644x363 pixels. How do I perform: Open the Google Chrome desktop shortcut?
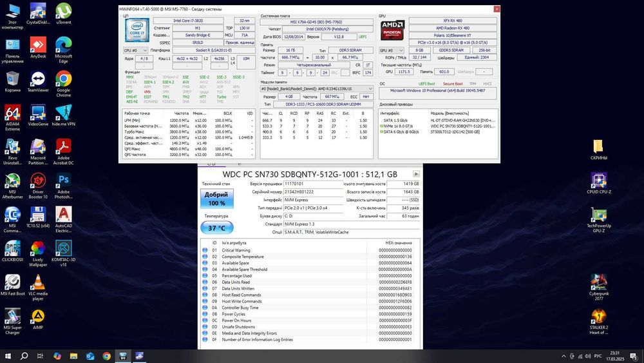63,84
